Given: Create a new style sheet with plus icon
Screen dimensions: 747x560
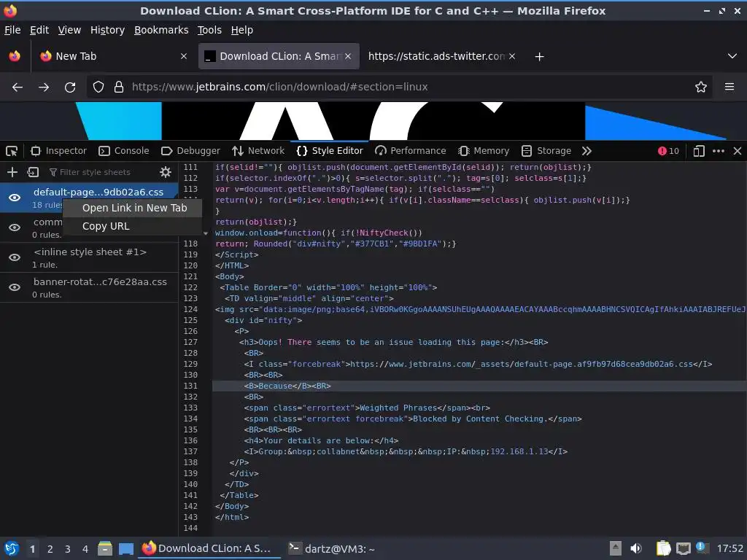Looking at the screenshot, I should pyautogui.click(x=12, y=172).
